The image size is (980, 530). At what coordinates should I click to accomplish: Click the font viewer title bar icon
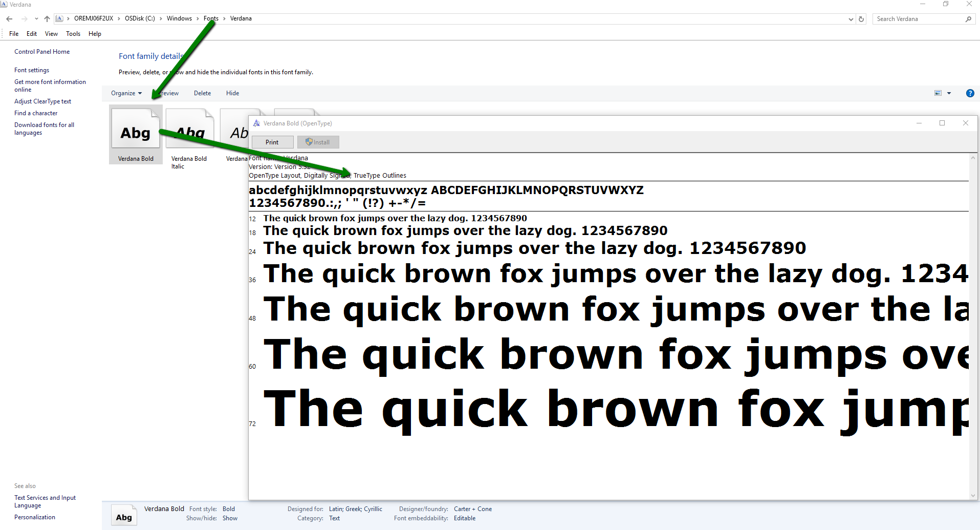click(x=256, y=123)
